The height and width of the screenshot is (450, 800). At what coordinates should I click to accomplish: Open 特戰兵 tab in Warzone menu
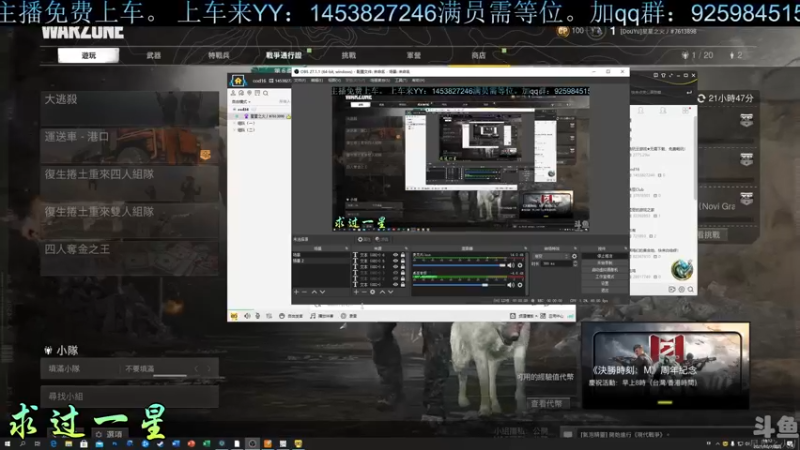click(x=218, y=55)
